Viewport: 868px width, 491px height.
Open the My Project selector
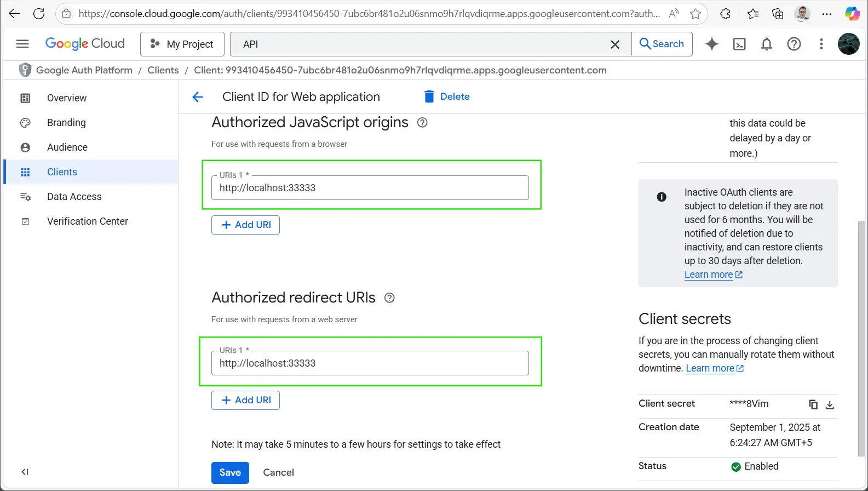tap(182, 44)
